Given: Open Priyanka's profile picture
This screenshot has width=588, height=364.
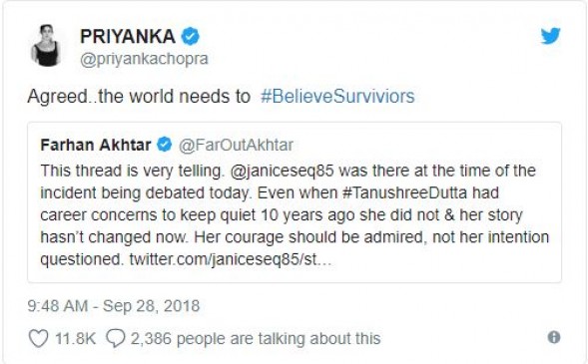Looking at the screenshot, I should pos(47,46).
